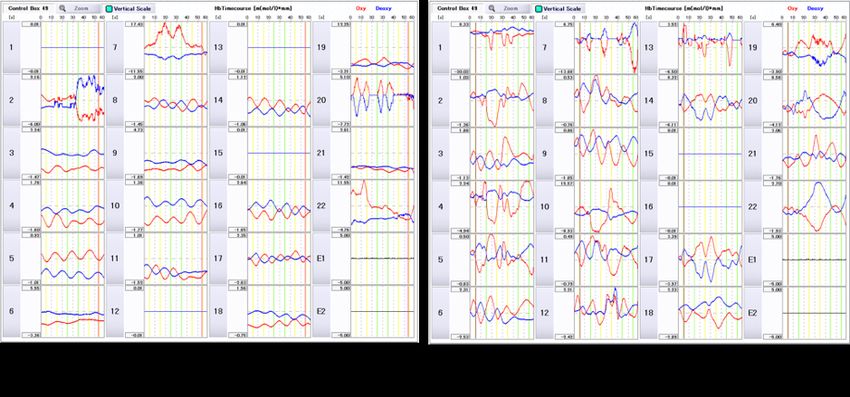Select channel 20 label in left window
The image size is (850, 397).
(x=321, y=100)
